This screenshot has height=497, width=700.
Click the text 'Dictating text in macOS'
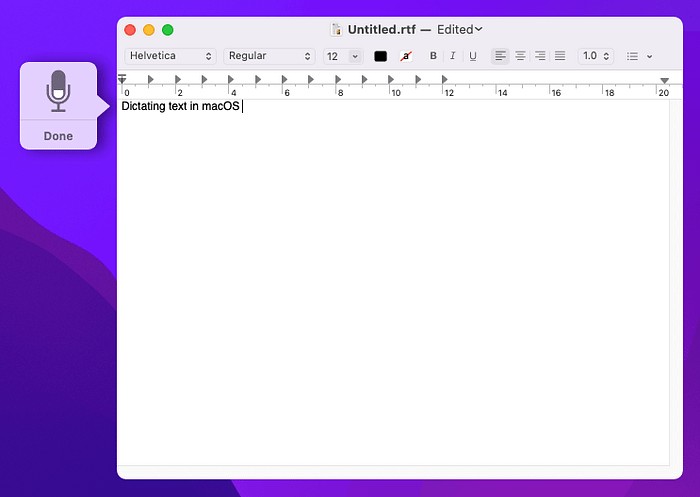(180, 106)
